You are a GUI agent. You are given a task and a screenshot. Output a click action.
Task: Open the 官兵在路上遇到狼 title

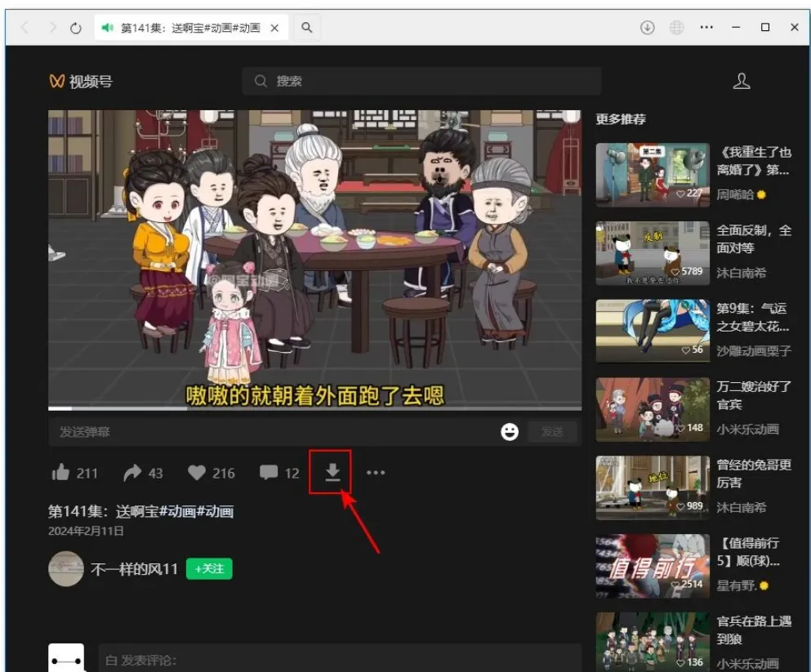(x=754, y=630)
